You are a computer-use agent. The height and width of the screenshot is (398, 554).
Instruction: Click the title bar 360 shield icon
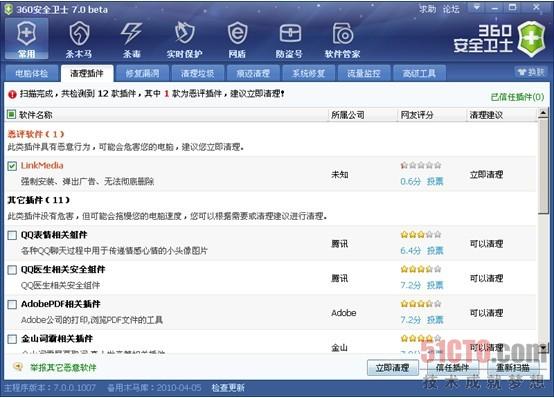point(8,9)
